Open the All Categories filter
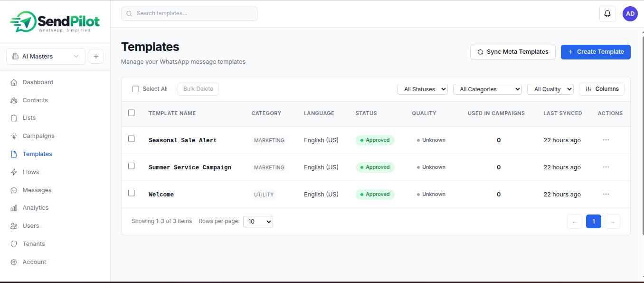The width and height of the screenshot is (644, 283). click(x=487, y=89)
